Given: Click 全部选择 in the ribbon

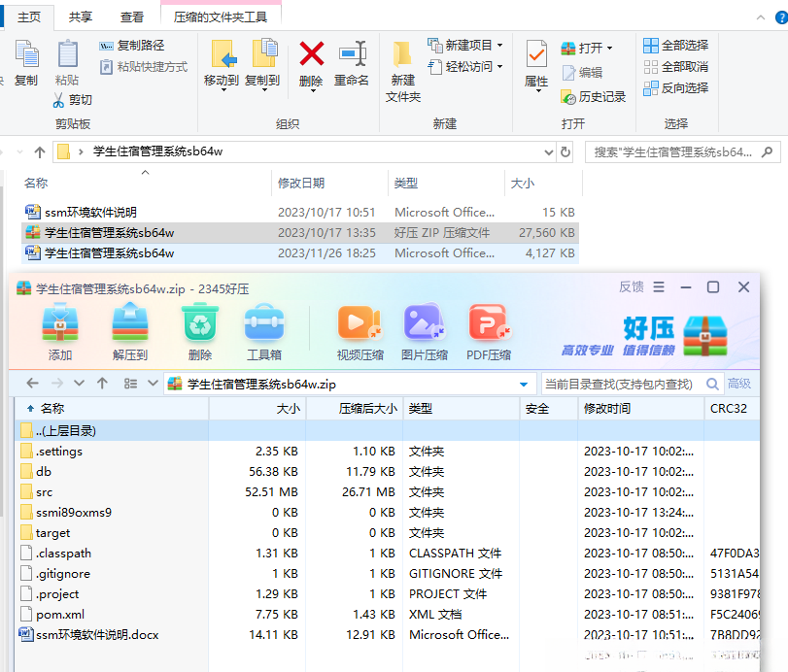Looking at the screenshot, I should click(x=676, y=46).
